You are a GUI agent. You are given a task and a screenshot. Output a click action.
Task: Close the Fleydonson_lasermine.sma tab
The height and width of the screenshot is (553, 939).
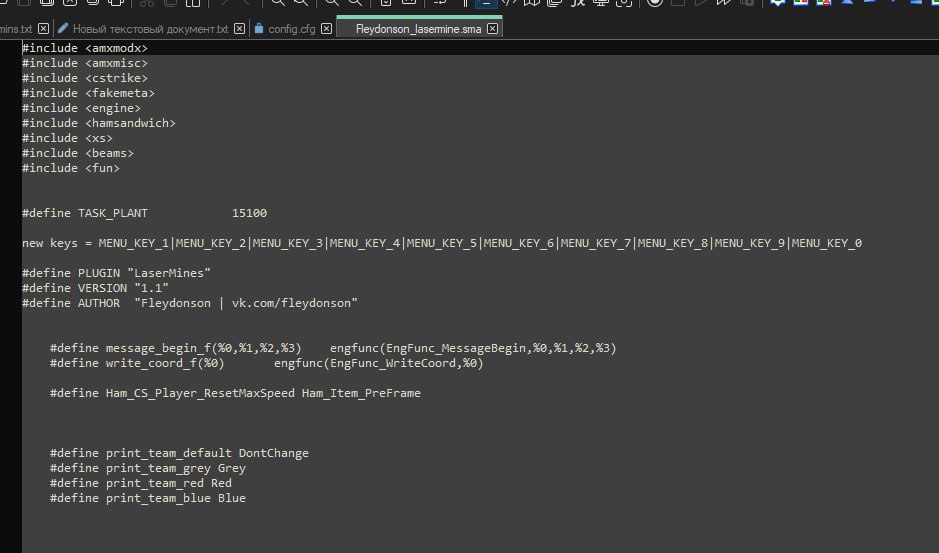pyautogui.click(x=492, y=28)
